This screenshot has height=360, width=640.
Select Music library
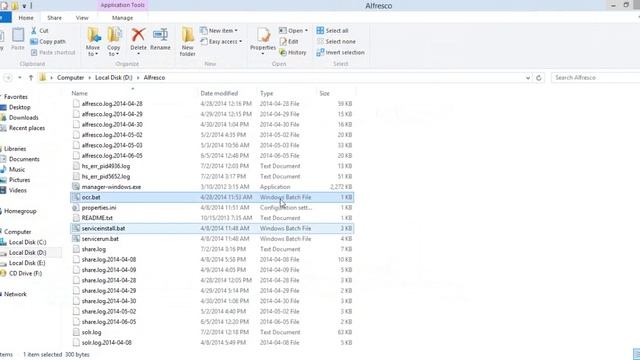[x=17, y=169]
